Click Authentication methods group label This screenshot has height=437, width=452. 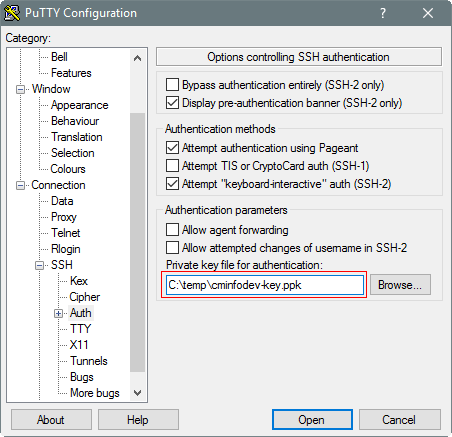coord(220,129)
